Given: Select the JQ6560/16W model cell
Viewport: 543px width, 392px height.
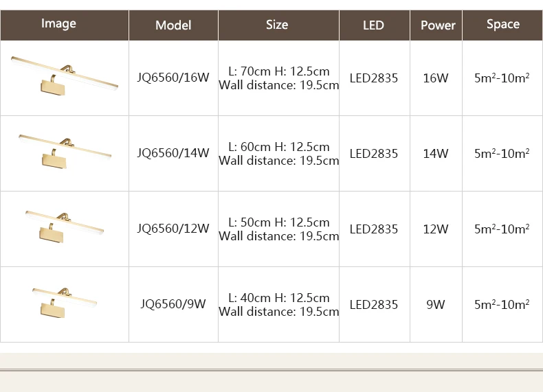Looking at the screenshot, I should tap(173, 78).
